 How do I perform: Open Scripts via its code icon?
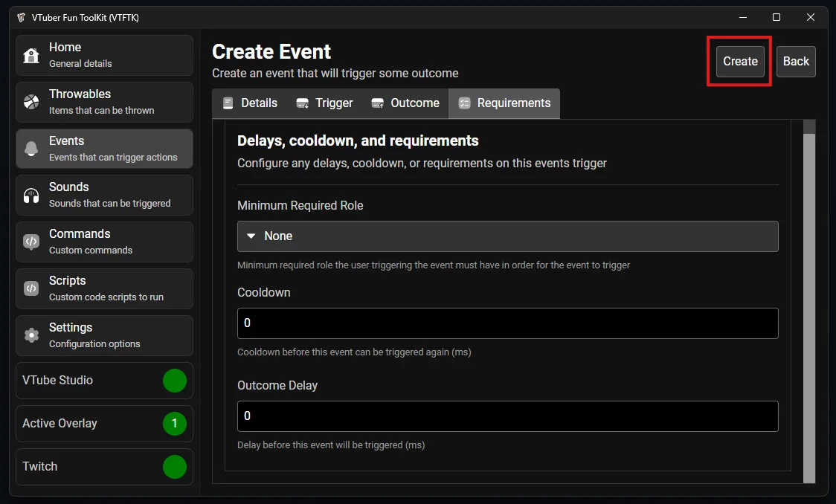31,288
